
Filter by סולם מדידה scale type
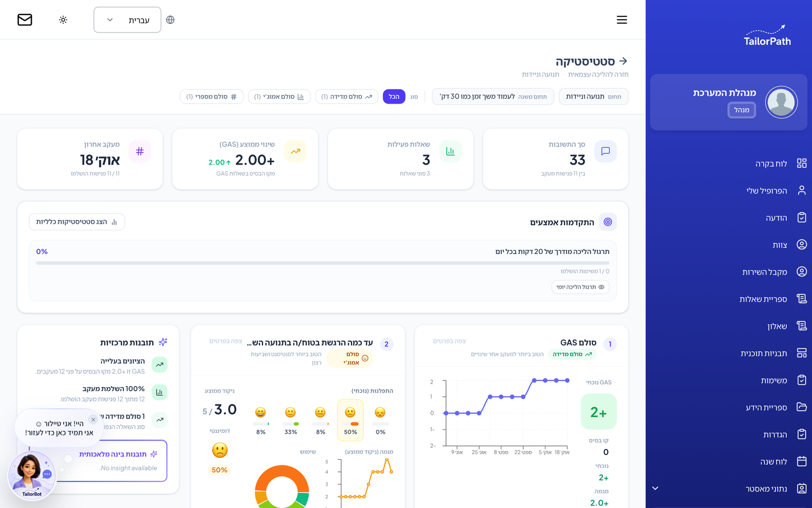coord(347,97)
